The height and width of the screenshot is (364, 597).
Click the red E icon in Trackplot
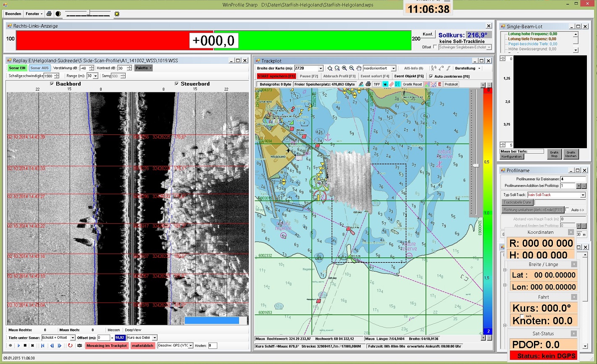click(439, 84)
